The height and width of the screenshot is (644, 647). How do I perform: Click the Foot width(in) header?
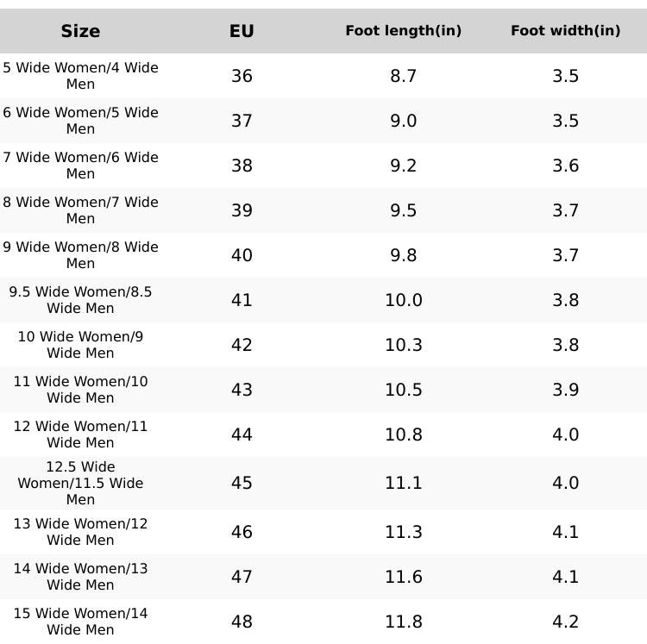(x=565, y=31)
